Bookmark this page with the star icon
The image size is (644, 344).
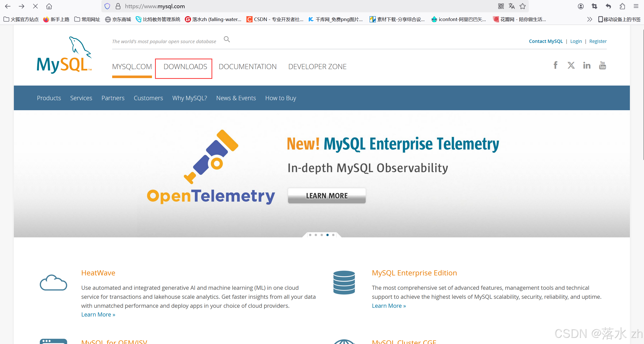522,6
